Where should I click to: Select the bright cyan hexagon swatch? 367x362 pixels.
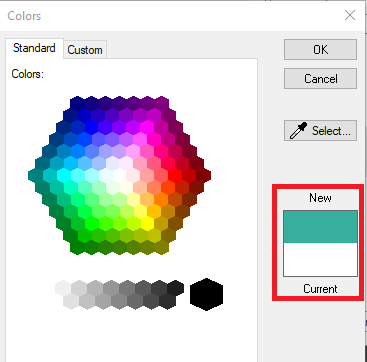tap(63, 175)
